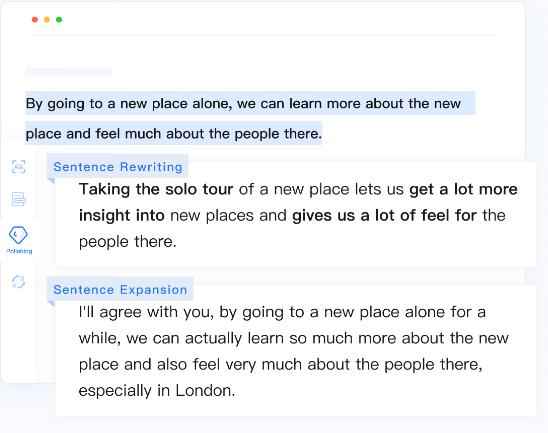548x433 pixels.
Task: Click bold phrase 'get a lot more'
Action: pyautogui.click(x=463, y=189)
